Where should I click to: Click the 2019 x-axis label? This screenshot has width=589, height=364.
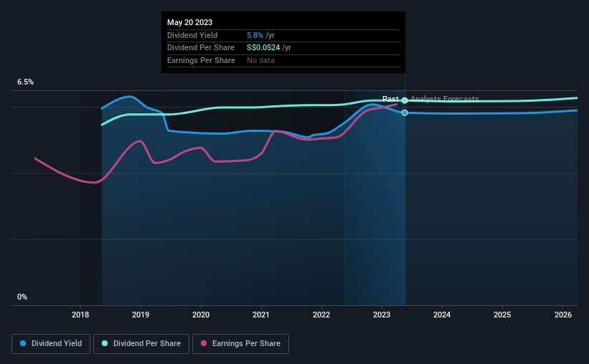click(141, 315)
